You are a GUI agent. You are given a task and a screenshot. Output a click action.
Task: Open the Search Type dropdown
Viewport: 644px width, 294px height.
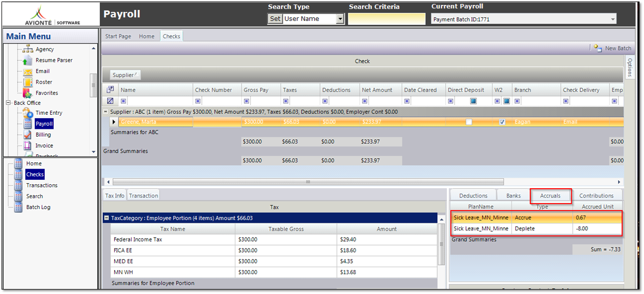(x=340, y=19)
